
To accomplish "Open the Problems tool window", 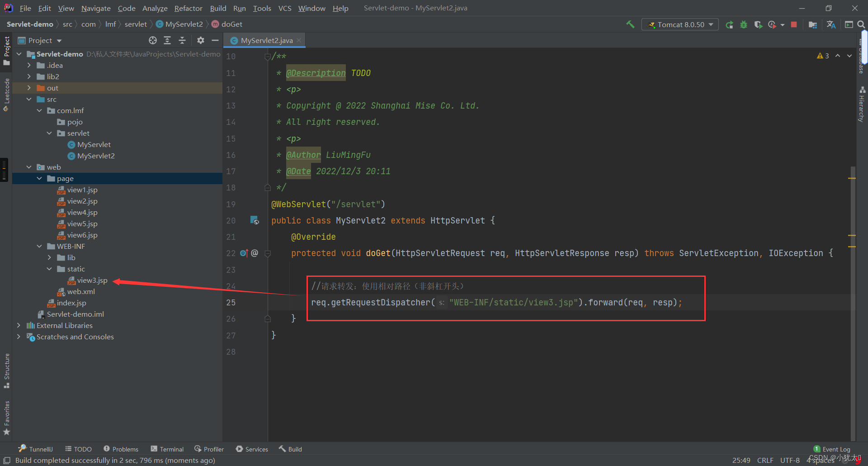I will (x=121, y=449).
